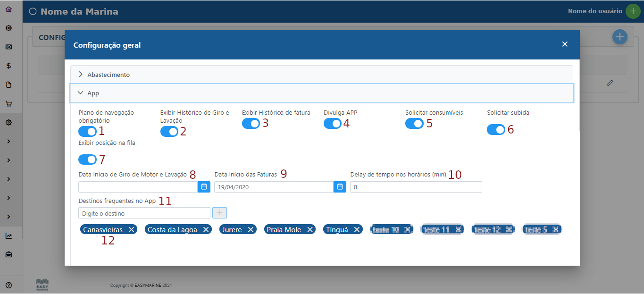Turn off Solicitar subida toggle
This screenshot has height=294, width=644.
(x=496, y=129)
